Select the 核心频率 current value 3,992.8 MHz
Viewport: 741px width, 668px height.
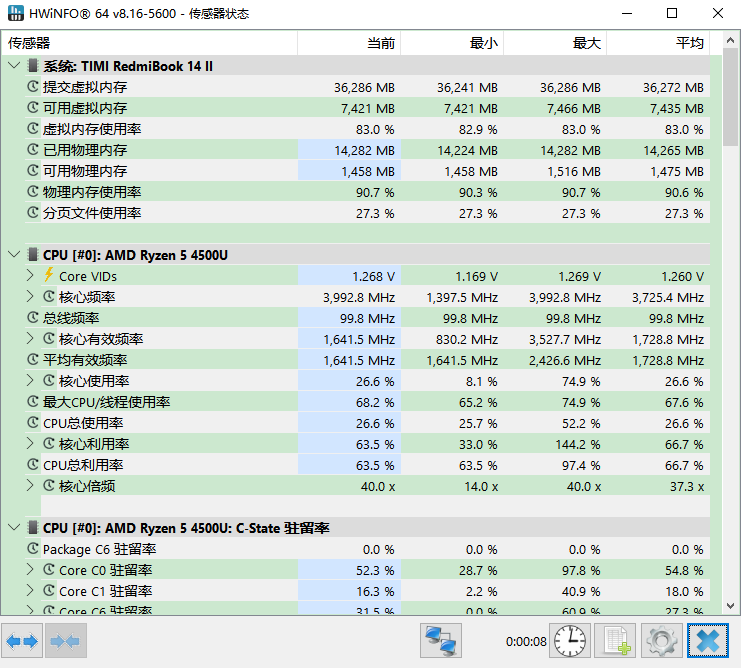(359, 298)
